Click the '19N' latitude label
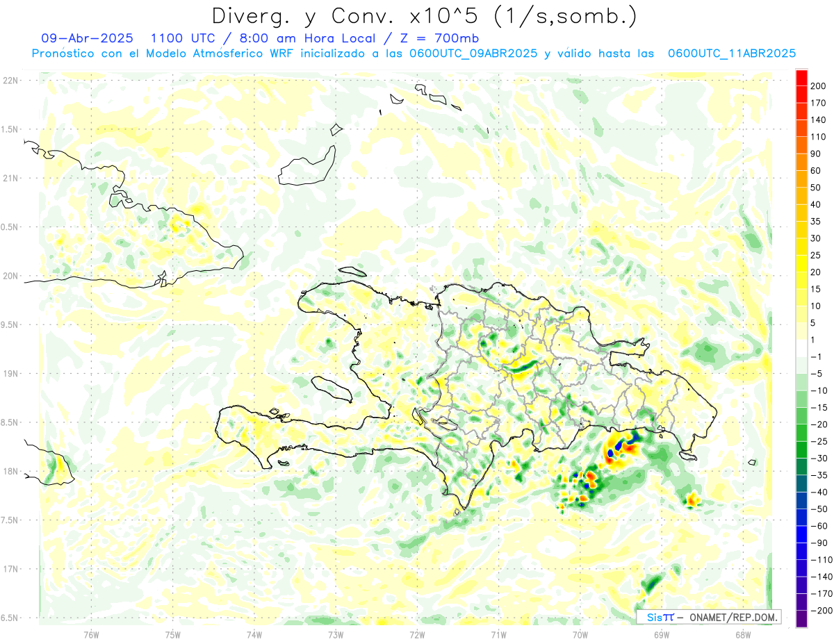This screenshot has height=644, width=834. pyautogui.click(x=10, y=374)
